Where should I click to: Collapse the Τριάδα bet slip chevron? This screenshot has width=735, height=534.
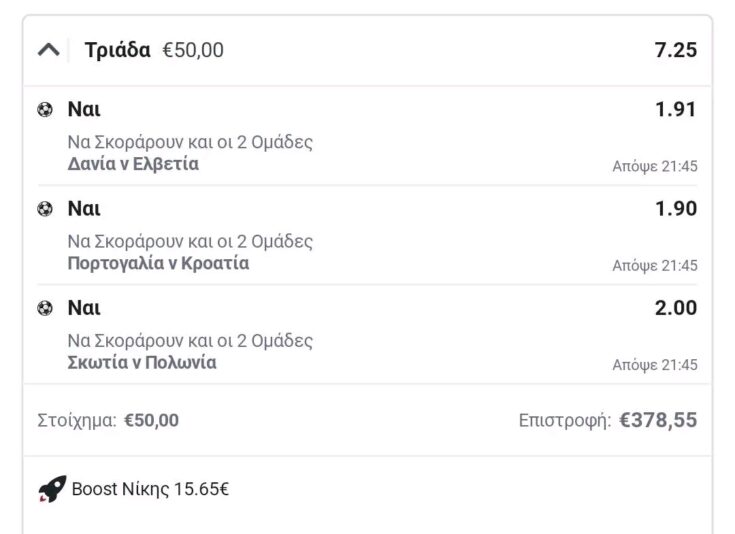tap(48, 50)
